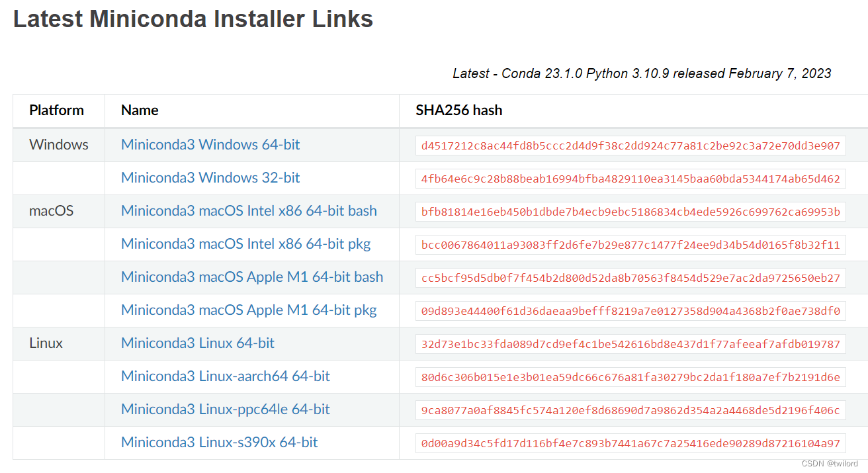Screen dimensions: 868x473
Task: Select the SHA256 hash for Windows 64-bit
Action: [630, 145]
